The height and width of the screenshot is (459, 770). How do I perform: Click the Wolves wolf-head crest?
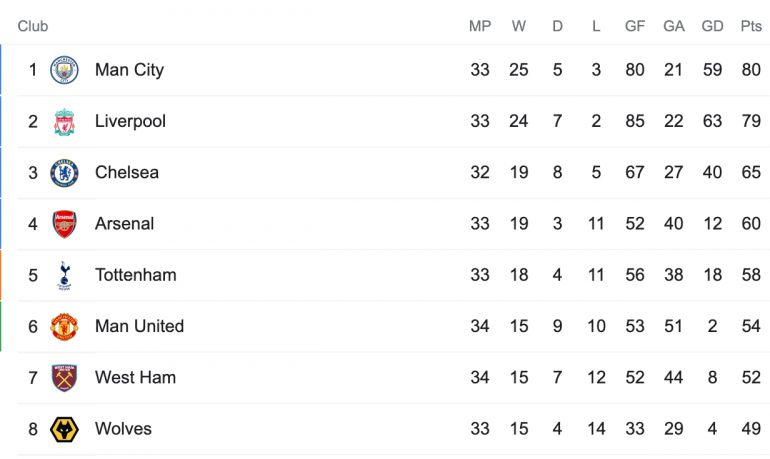(x=64, y=429)
